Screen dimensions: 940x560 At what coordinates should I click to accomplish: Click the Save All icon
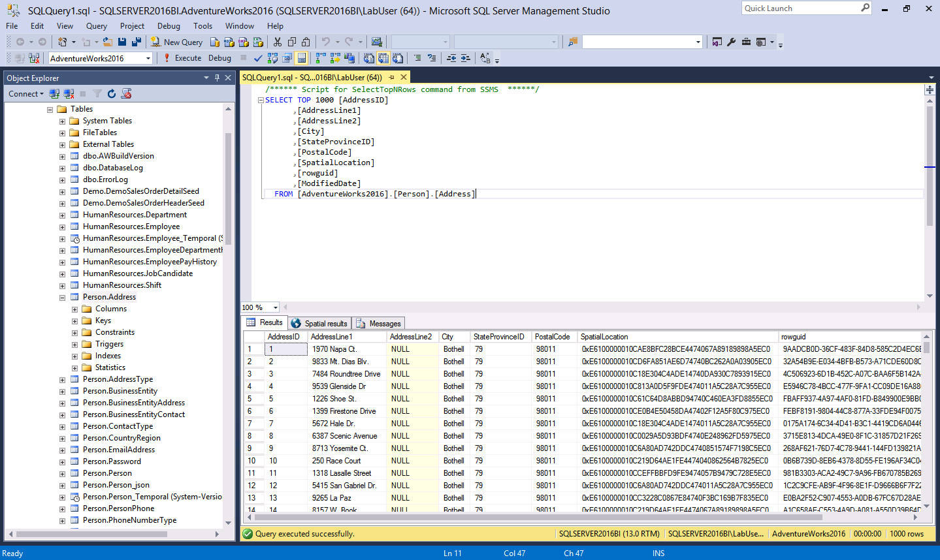click(137, 42)
